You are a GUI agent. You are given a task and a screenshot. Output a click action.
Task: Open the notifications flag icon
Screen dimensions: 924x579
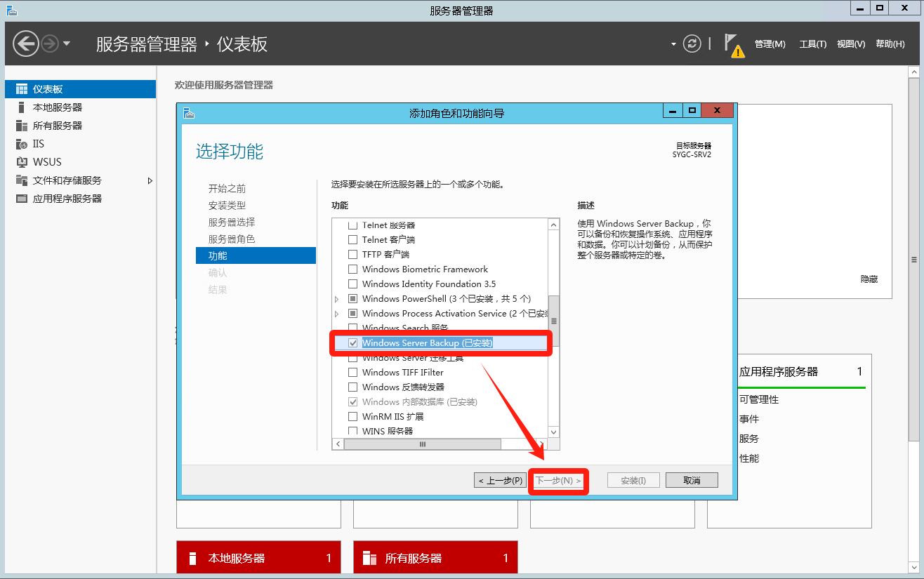(x=732, y=44)
